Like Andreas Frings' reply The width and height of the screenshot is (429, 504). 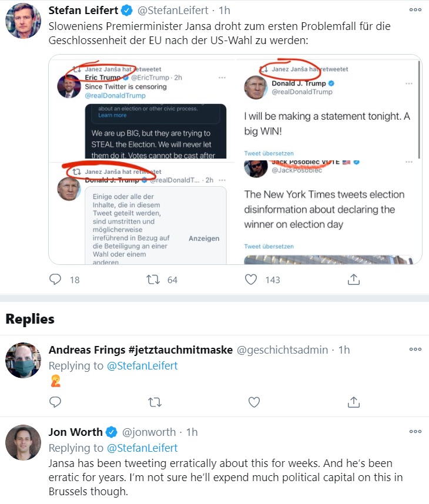point(254,402)
